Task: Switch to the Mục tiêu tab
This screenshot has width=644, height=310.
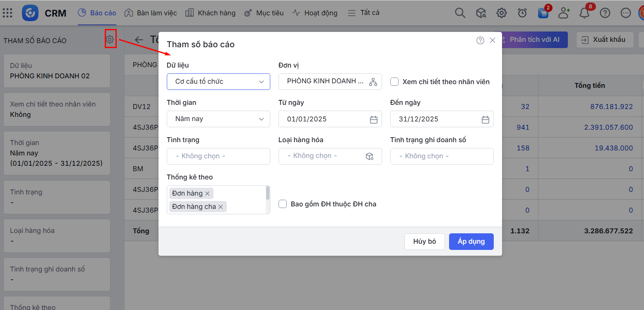Action: (264, 13)
